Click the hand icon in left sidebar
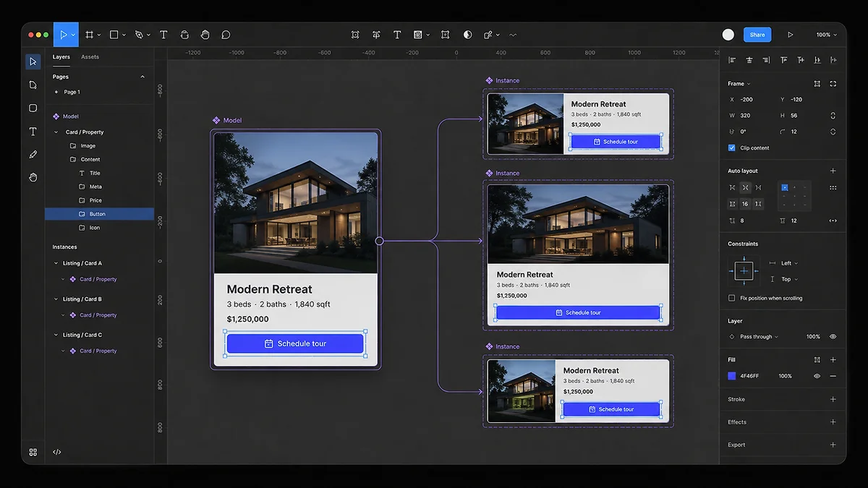 point(33,177)
